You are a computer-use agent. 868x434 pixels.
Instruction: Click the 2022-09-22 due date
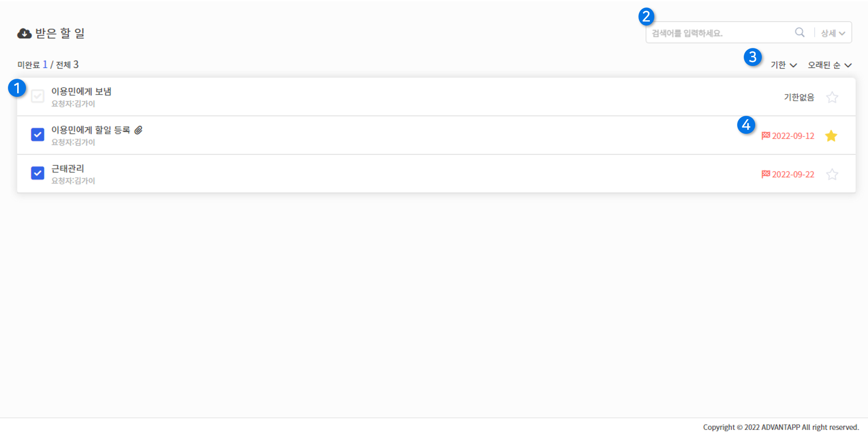[x=793, y=175]
